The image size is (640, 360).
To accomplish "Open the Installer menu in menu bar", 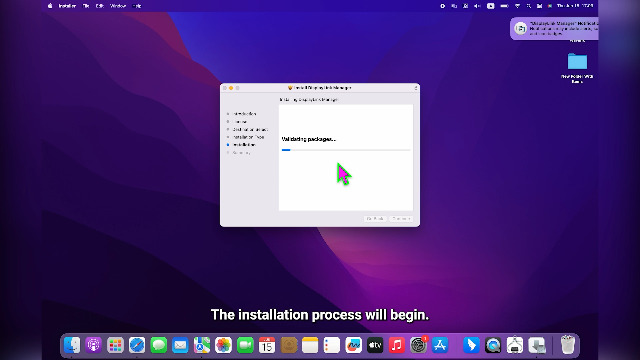I will click(x=67, y=6).
